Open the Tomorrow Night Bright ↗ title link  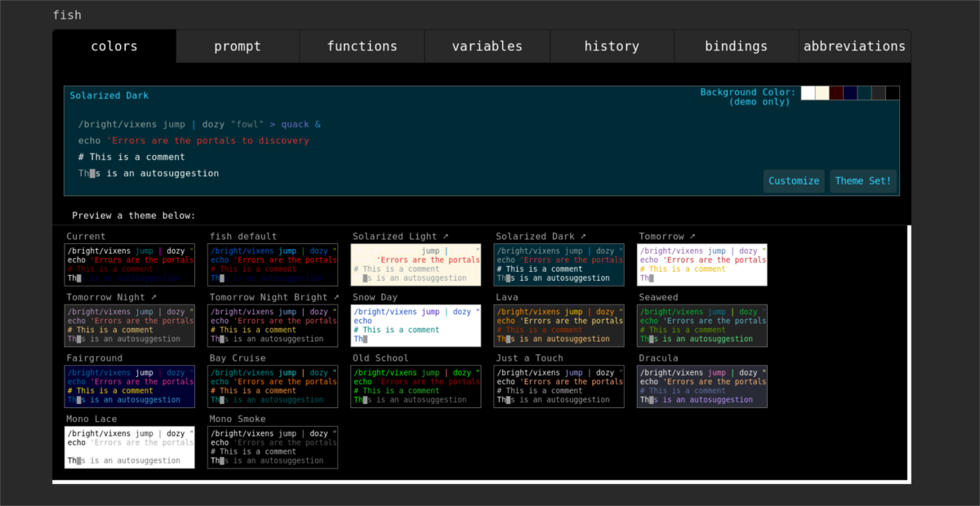pos(274,298)
